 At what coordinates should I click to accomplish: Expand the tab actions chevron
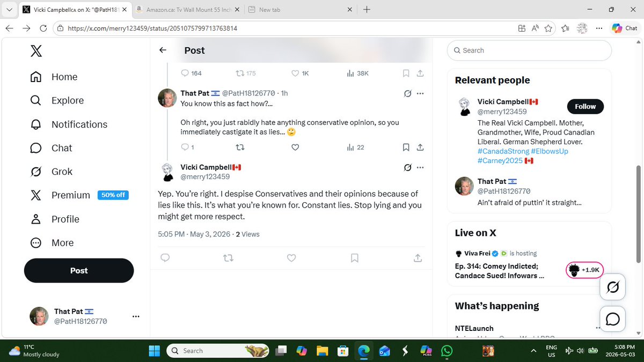(x=9, y=10)
